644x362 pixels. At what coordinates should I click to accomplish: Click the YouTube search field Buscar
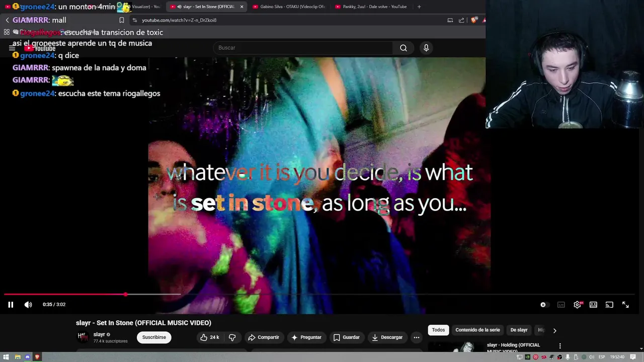[304, 48]
